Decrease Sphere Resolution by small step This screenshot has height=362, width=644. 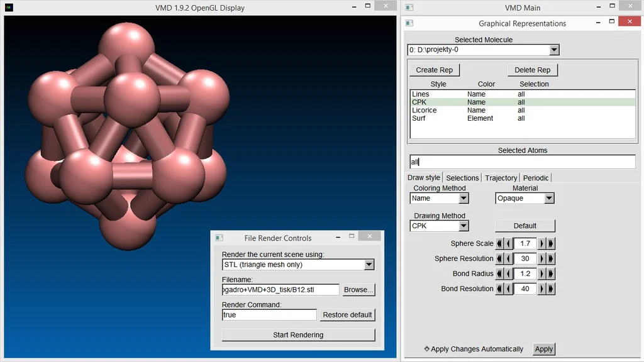[508, 258]
